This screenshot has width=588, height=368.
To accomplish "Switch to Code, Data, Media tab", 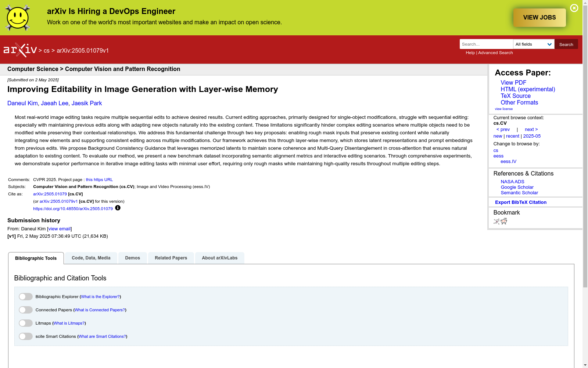I will [91, 258].
